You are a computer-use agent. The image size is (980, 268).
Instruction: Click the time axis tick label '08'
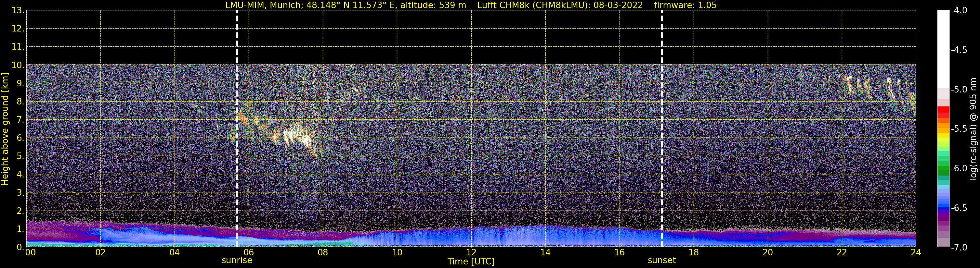pos(323,252)
